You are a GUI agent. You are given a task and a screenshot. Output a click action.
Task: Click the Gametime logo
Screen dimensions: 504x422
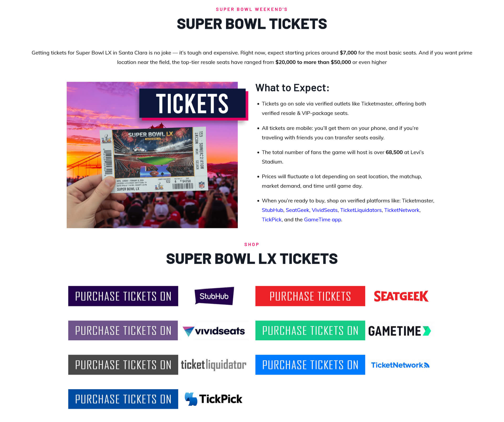point(399,331)
